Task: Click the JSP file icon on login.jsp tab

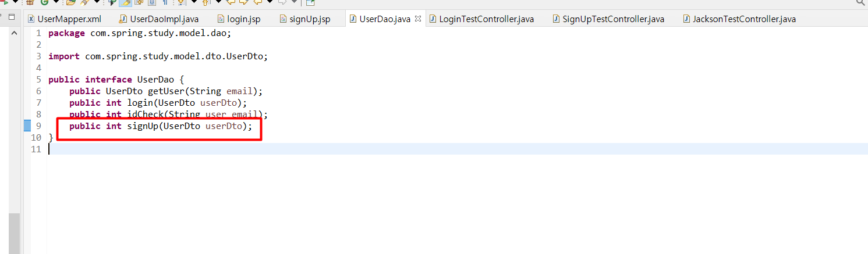Action: click(x=221, y=19)
